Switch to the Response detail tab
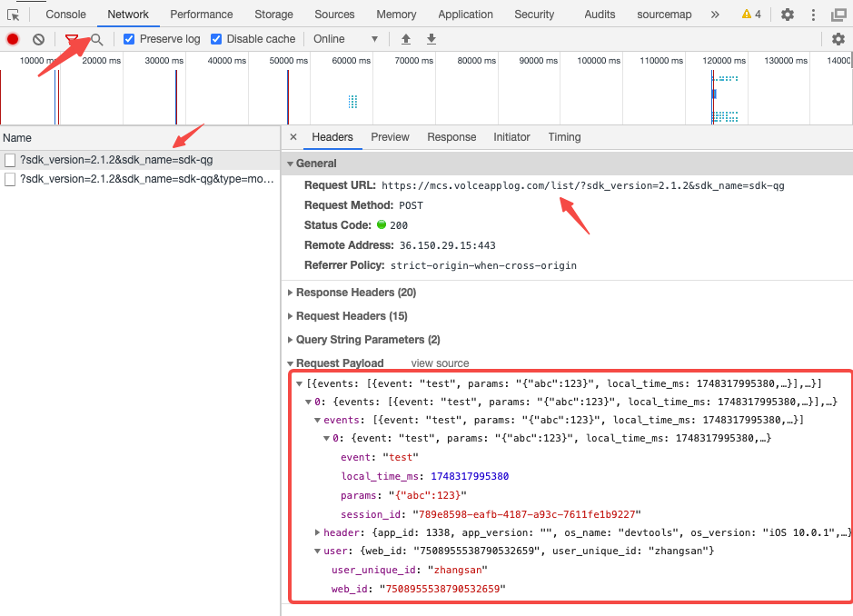 coord(451,137)
